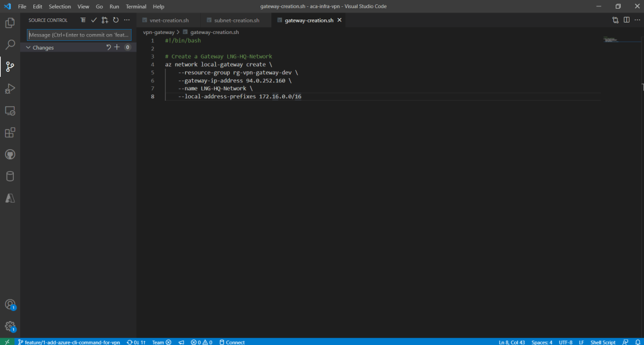
Task: Open the GitHub view in activity bar
Action: click(x=10, y=154)
